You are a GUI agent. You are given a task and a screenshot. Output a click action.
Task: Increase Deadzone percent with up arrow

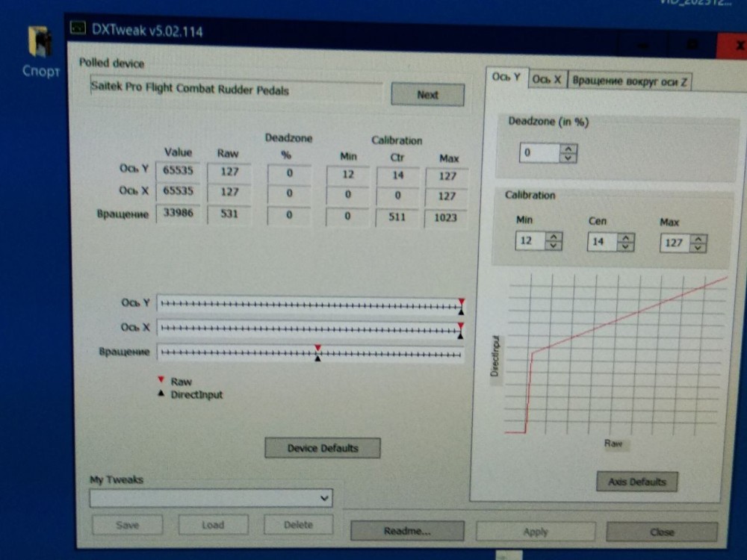[568, 149]
